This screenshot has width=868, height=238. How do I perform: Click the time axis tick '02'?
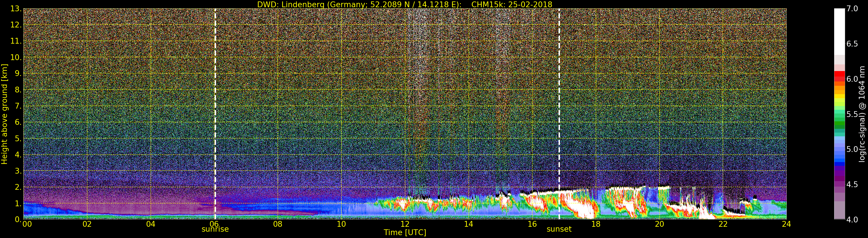click(x=87, y=224)
